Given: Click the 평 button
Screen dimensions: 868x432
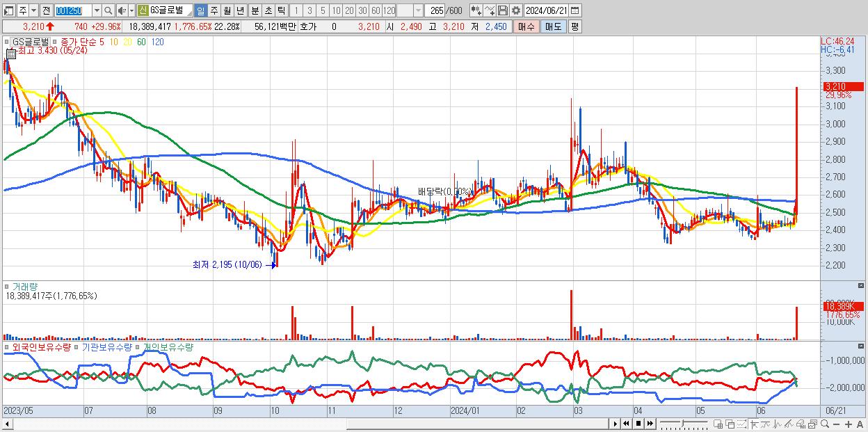Looking at the screenshot, I should point(574,26).
